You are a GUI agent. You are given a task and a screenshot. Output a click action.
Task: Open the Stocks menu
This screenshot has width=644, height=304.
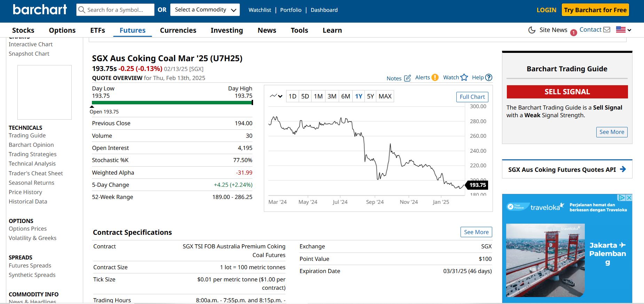[23, 30]
